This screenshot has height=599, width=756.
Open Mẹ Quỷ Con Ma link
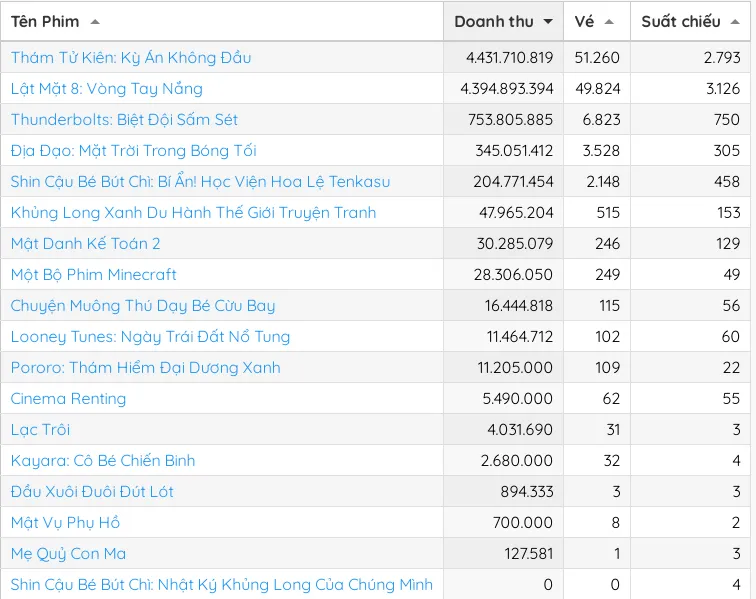pos(68,554)
